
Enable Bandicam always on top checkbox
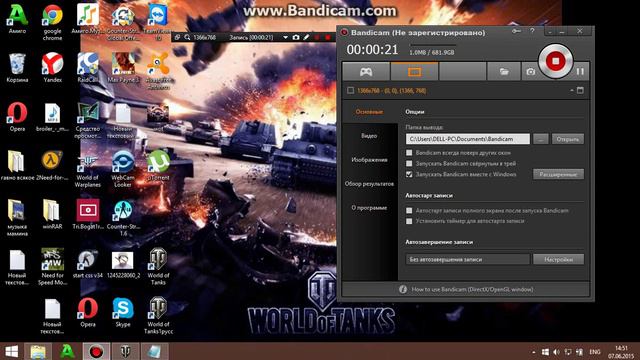[409, 153]
